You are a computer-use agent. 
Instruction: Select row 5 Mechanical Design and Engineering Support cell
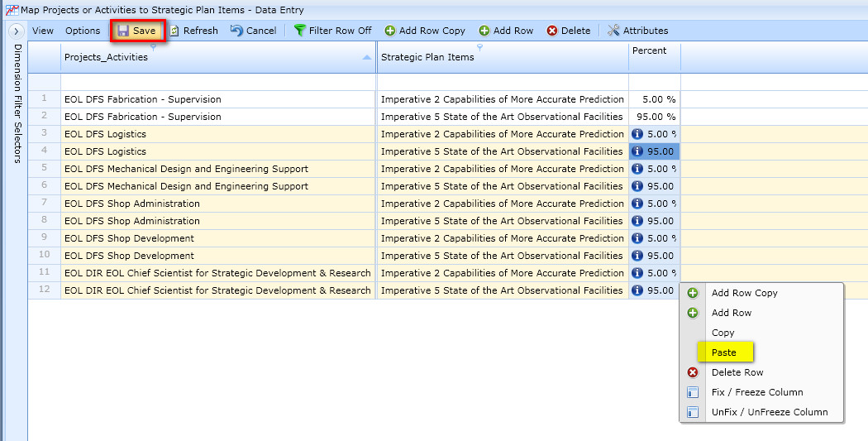tap(218, 169)
